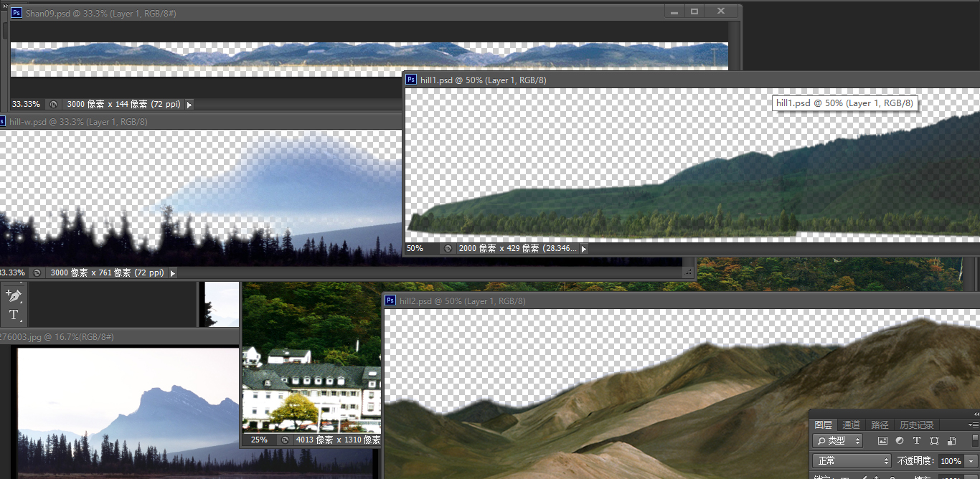Open layer filter type dropdown 类型
The height and width of the screenshot is (479, 980).
[x=838, y=441]
